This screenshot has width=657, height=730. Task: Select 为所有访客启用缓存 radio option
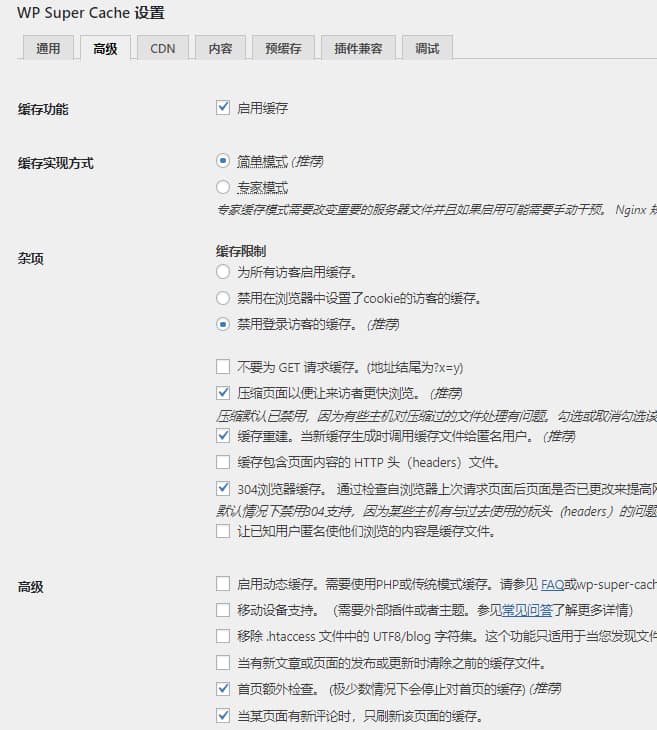[x=223, y=271]
